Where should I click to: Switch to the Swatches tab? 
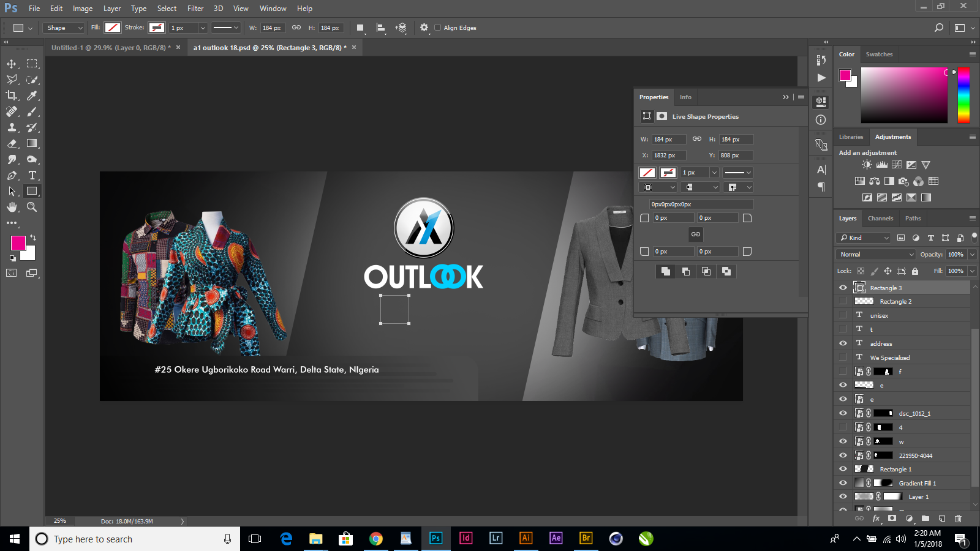point(879,54)
